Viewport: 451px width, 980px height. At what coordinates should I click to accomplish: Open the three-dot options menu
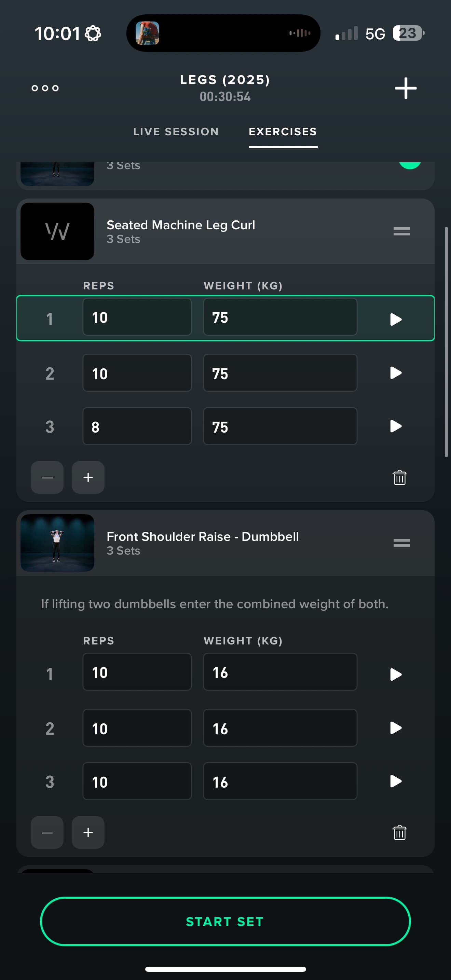coord(45,88)
